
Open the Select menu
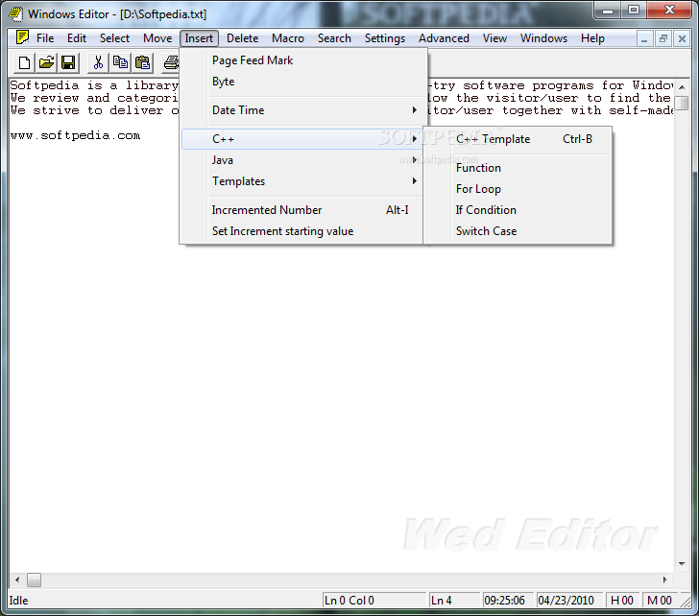(114, 38)
